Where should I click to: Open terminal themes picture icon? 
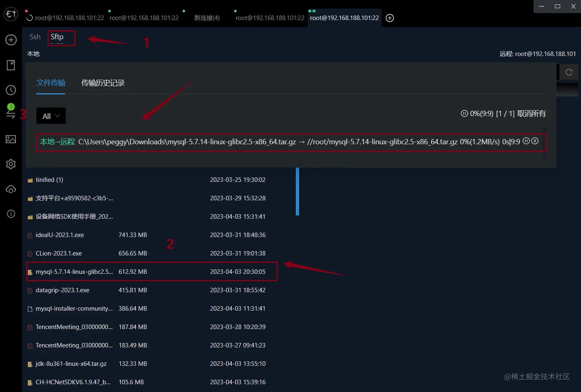[x=11, y=139]
